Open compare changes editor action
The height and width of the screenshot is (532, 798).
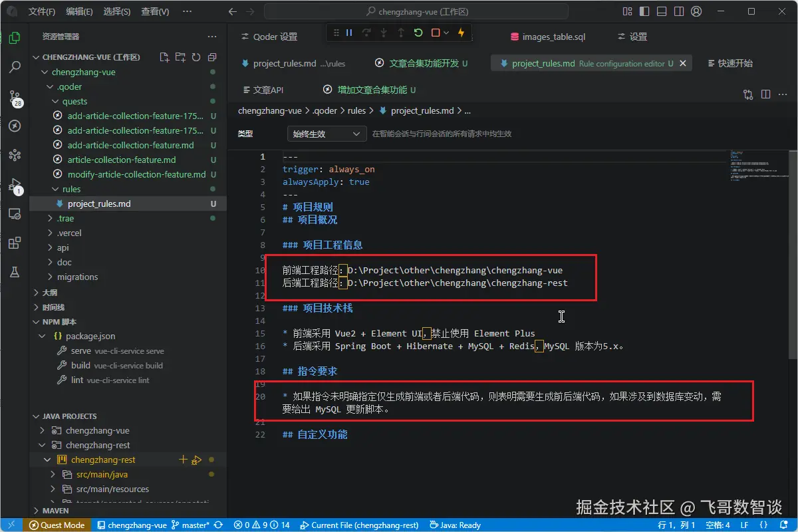(748, 94)
